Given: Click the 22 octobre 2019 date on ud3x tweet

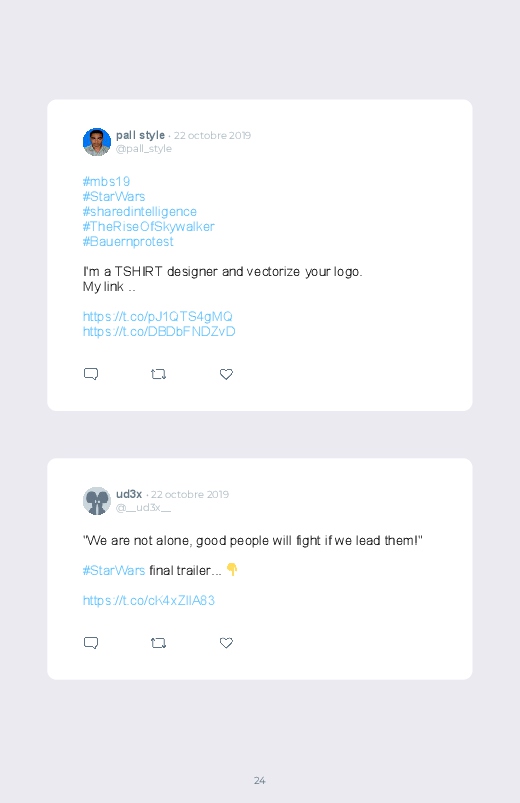Looking at the screenshot, I should (x=190, y=494).
